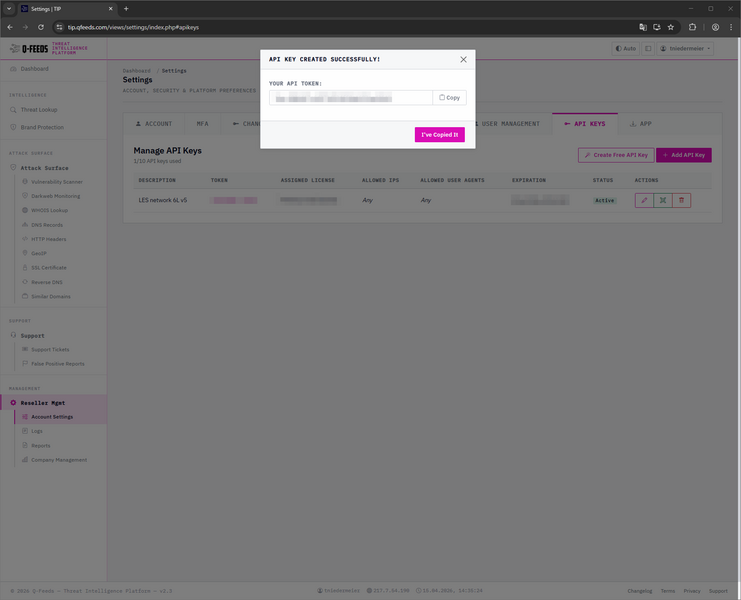Open a new browser tab
Viewport: 741px width, 600px height.
coord(126,9)
